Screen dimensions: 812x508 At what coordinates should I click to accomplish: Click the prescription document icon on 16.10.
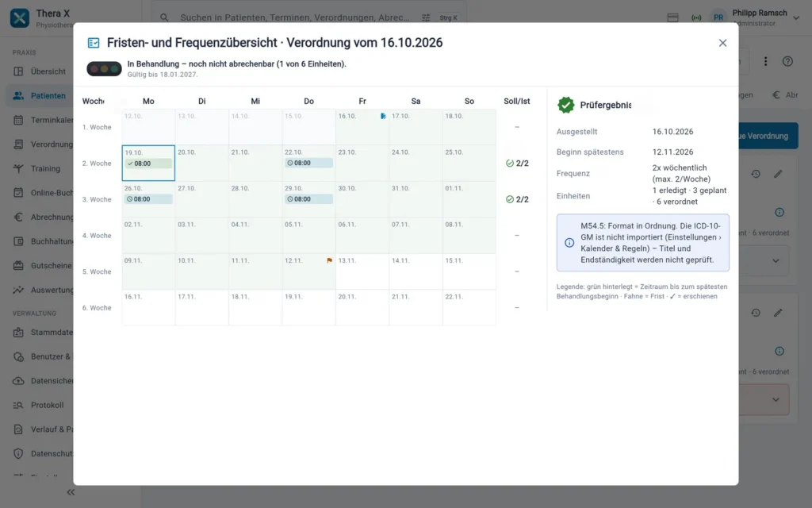pos(383,116)
